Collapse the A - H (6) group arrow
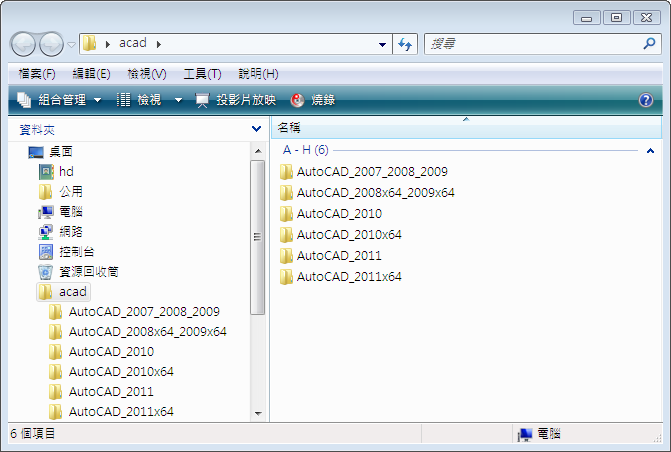This screenshot has height=452, width=671. (x=650, y=151)
